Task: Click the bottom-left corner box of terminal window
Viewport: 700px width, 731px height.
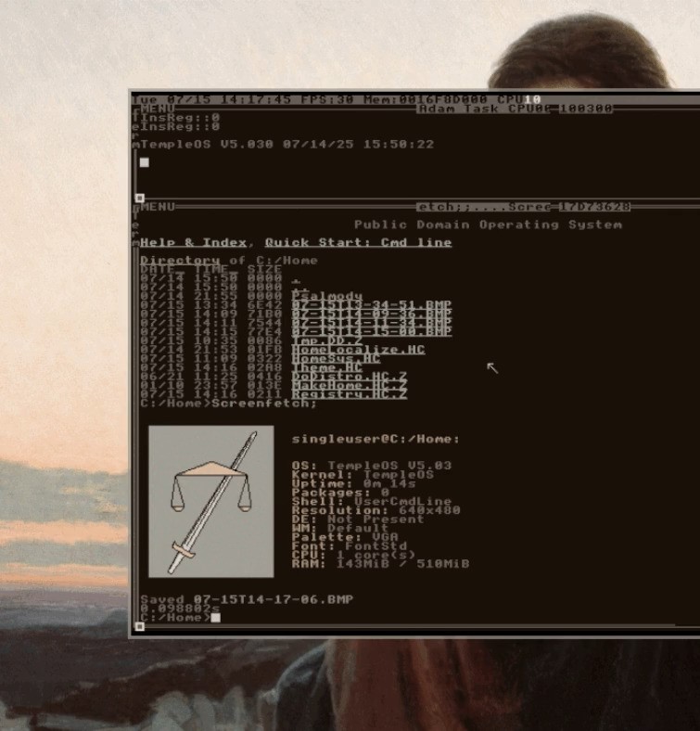Action: coord(139,627)
